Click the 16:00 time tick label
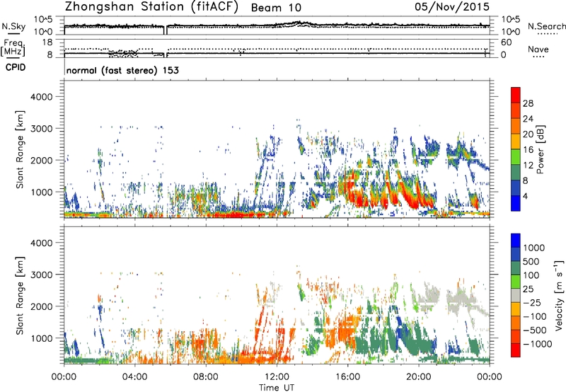 pos(347,377)
